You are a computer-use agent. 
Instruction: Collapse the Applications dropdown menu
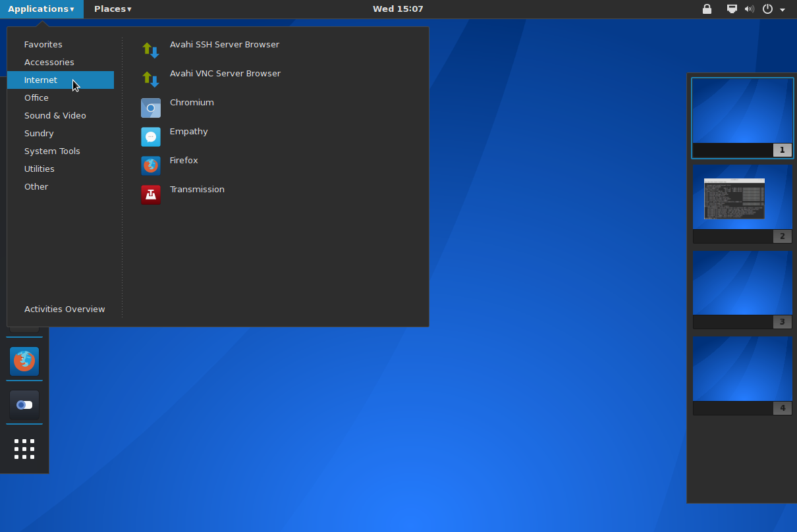(x=41, y=9)
